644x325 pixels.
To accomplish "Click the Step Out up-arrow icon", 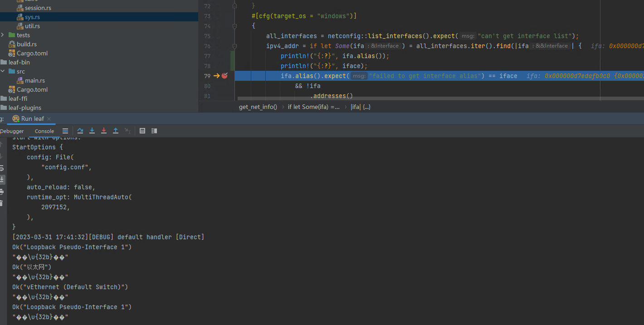I will point(116,131).
